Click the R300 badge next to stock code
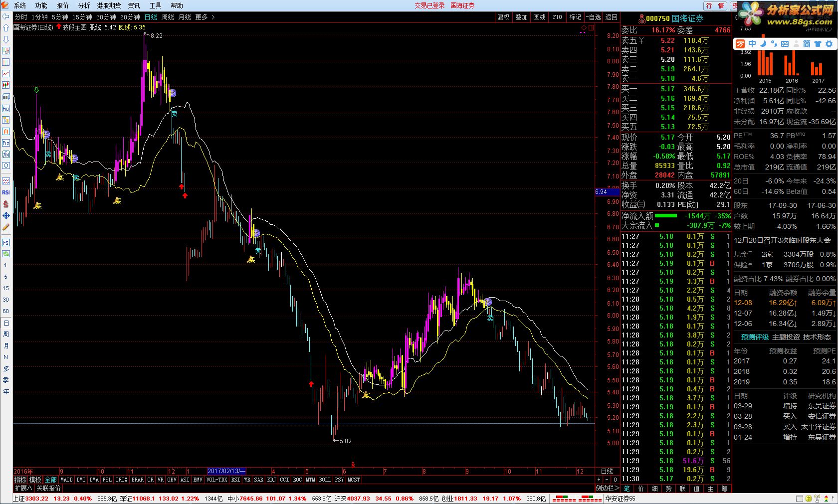This screenshot has width=838, height=504. pos(641,19)
